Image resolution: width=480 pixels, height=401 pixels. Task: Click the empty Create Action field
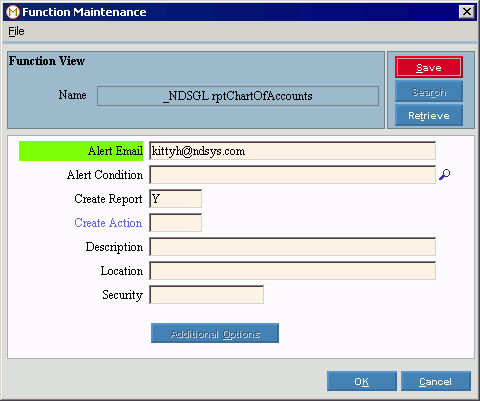[176, 223]
